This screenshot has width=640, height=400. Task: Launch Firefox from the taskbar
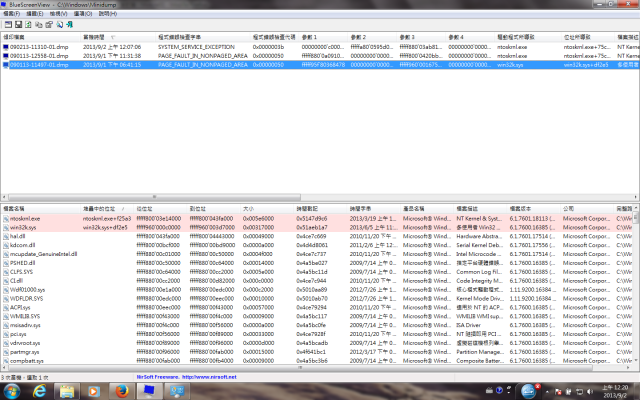[x=121, y=391]
